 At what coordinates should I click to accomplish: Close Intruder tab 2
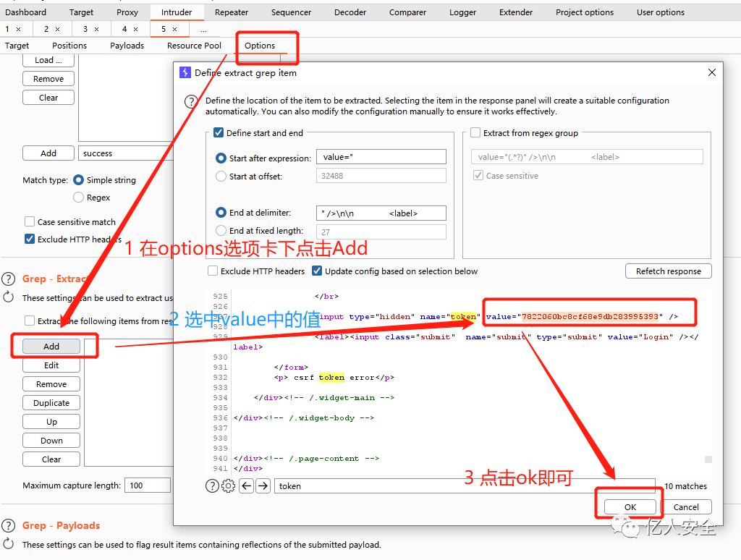pos(58,29)
